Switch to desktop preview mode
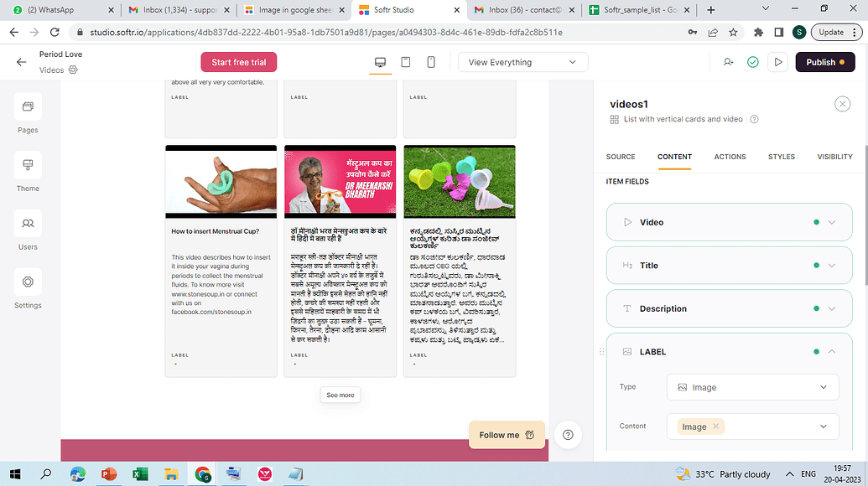 (380, 62)
